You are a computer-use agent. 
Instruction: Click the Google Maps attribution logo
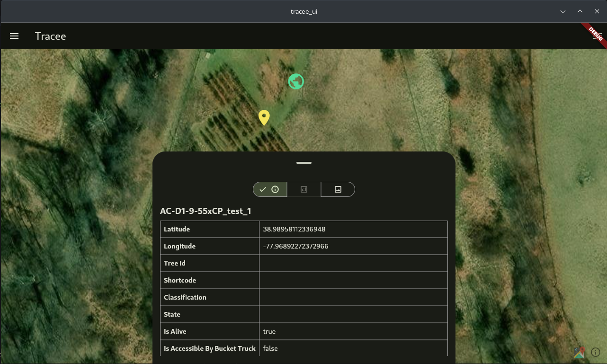[x=579, y=352]
